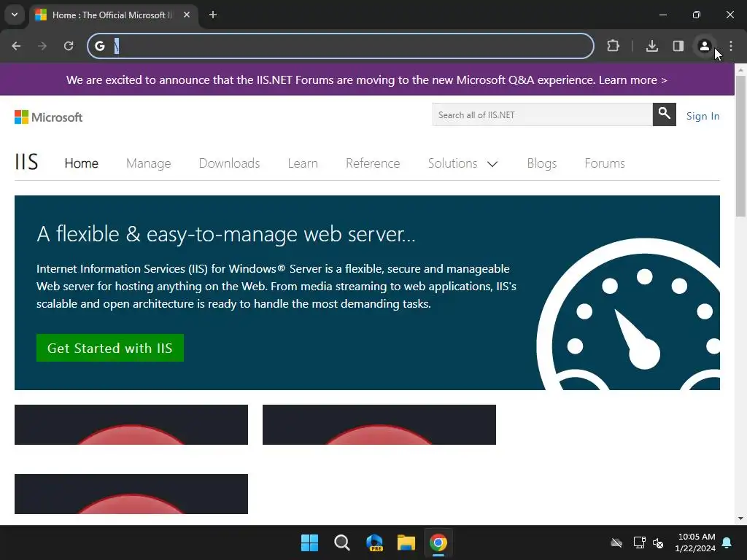This screenshot has width=747, height=560.
Task: Open Chrome three-dot menu
Action: pos(731,46)
